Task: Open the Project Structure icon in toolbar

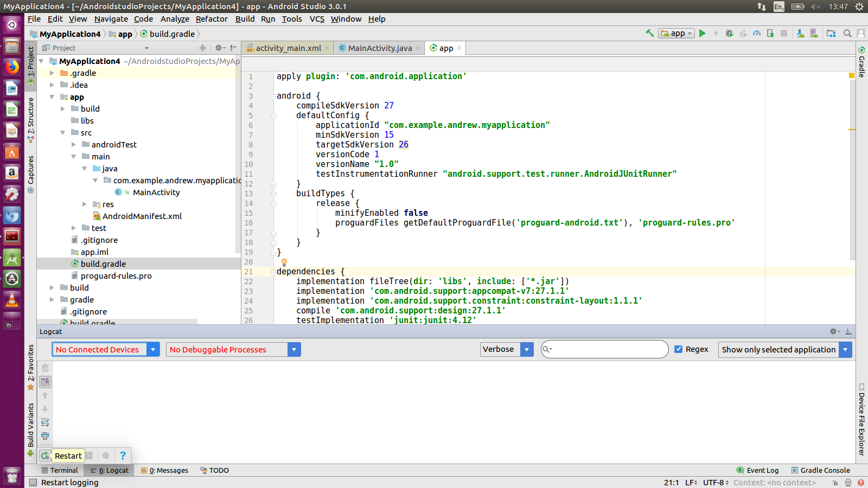Action: pyautogui.click(x=831, y=34)
